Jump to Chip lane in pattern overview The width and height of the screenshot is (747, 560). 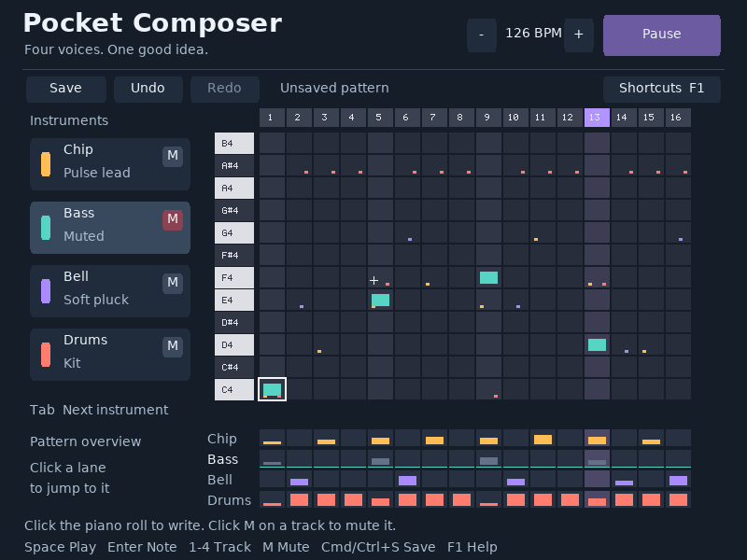(475, 438)
